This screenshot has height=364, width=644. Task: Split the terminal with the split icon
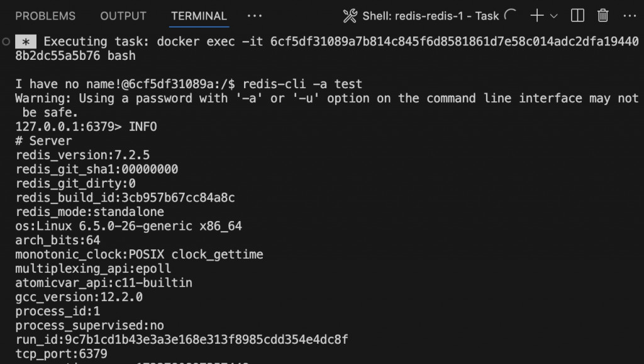tap(577, 16)
